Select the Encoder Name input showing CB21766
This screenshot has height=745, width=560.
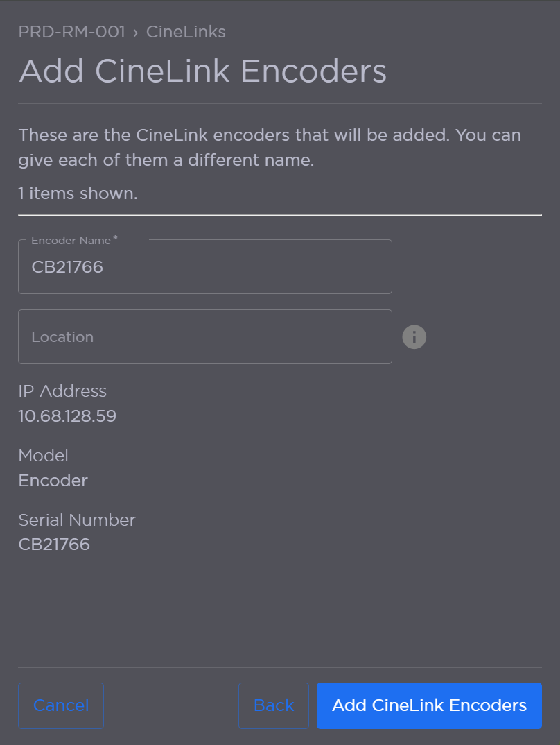tap(205, 266)
